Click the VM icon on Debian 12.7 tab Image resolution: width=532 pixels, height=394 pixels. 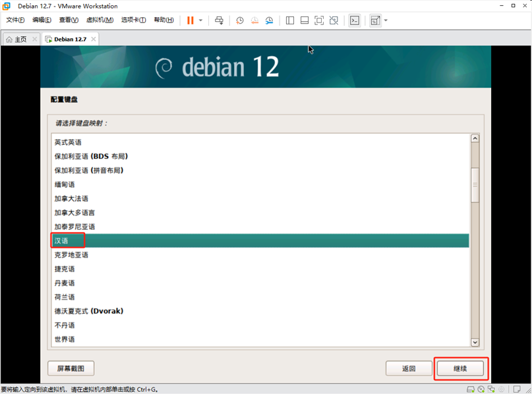49,40
